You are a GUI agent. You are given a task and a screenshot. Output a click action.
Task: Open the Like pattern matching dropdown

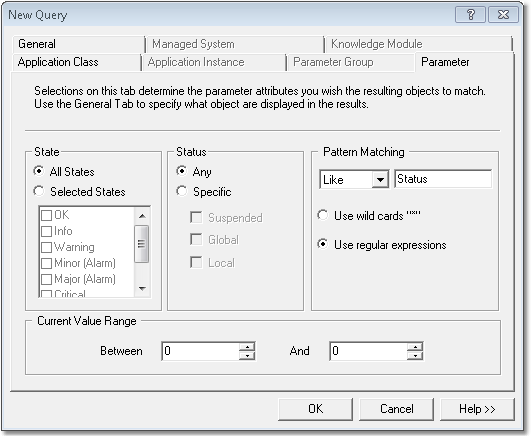click(x=380, y=180)
